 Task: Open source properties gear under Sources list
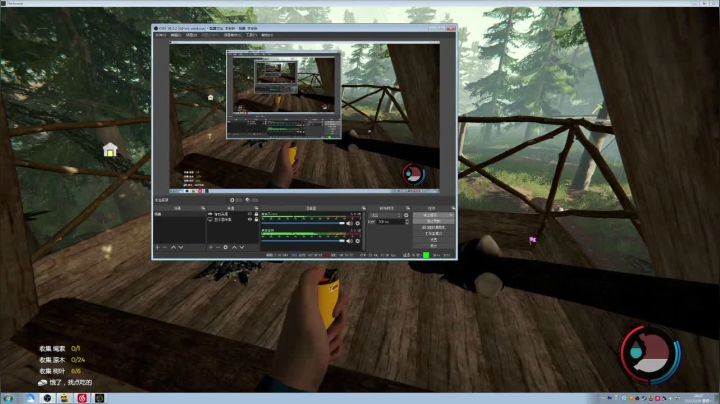[x=225, y=247]
